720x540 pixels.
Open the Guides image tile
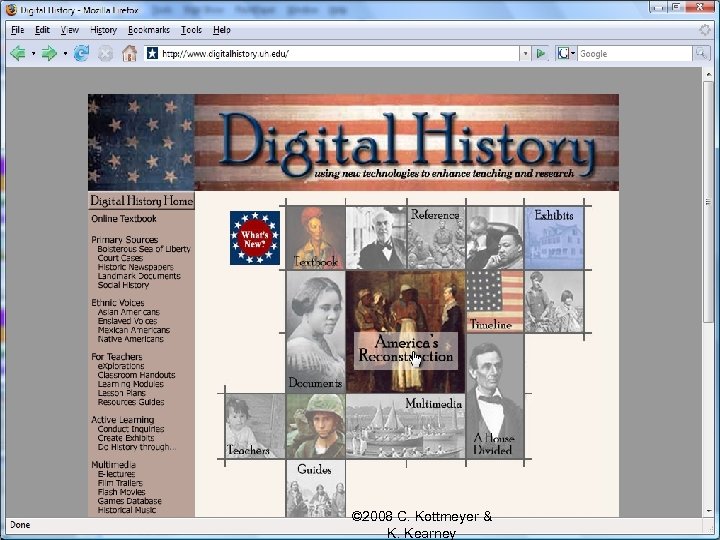315,489
